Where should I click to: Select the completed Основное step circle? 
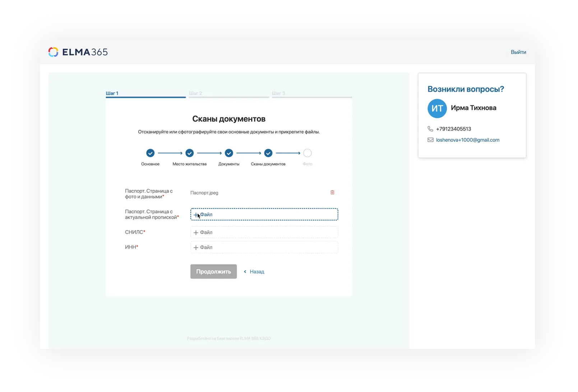(150, 153)
